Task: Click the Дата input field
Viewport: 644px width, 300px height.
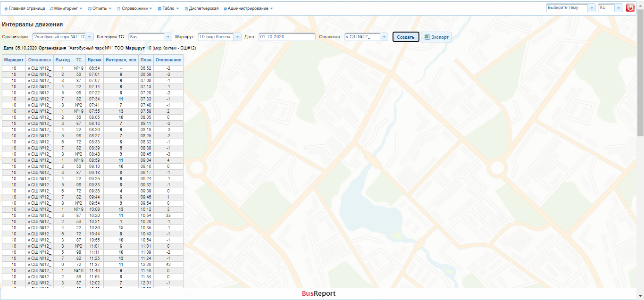Action: tap(287, 37)
